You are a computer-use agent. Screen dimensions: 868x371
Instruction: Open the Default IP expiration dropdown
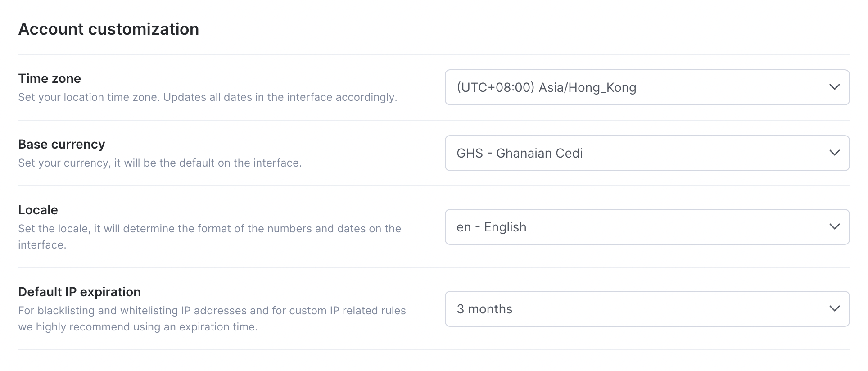(x=646, y=309)
